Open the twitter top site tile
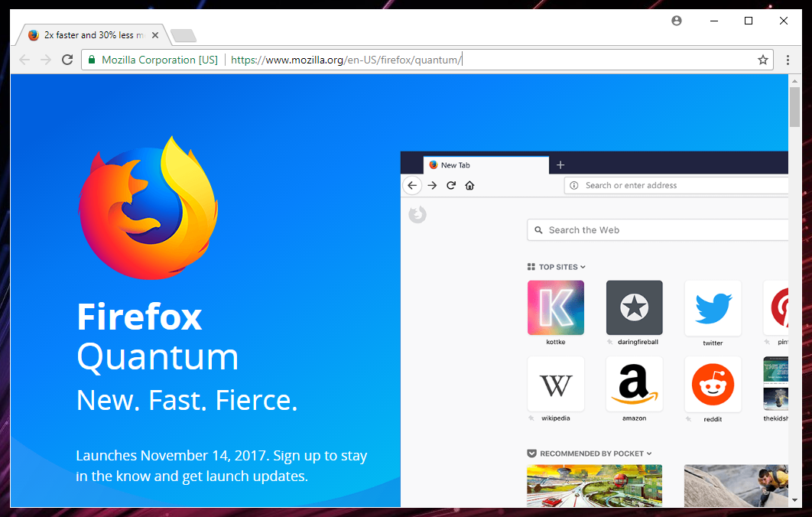Image resolution: width=812 pixels, height=517 pixels. coord(713,307)
